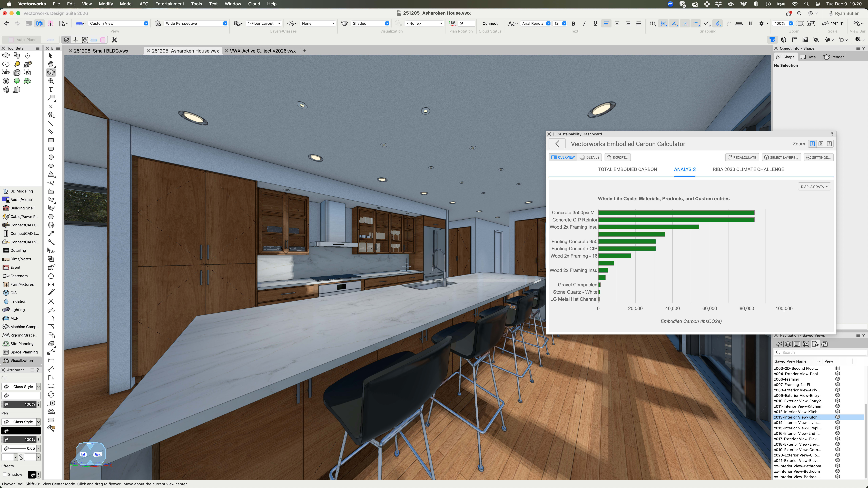Select the Renderworks Camera tool

pos(17,73)
